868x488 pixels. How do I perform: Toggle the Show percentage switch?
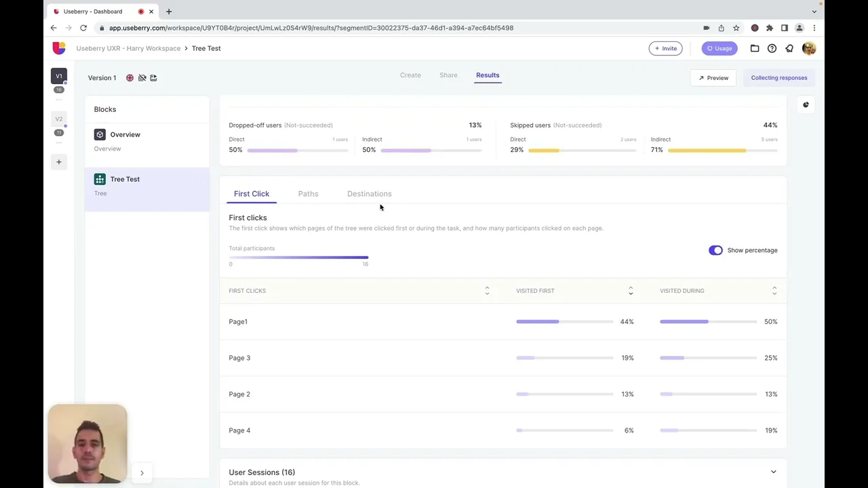coord(715,250)
